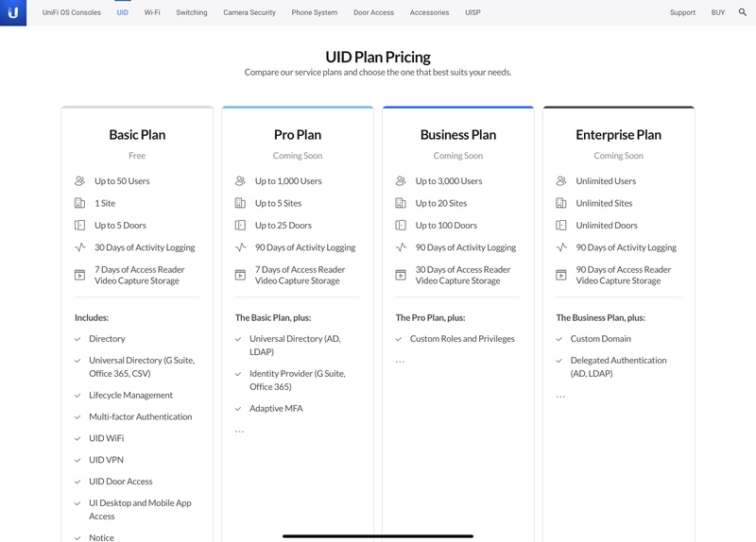Click the activity logging icon in Enterprise Plan
Viewport: 756px width, 542px height.
point(562,247)
